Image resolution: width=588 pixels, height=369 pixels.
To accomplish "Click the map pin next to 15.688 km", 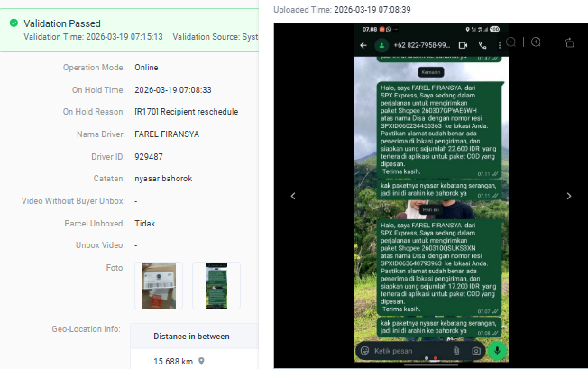I will click(x=201, y=361).
